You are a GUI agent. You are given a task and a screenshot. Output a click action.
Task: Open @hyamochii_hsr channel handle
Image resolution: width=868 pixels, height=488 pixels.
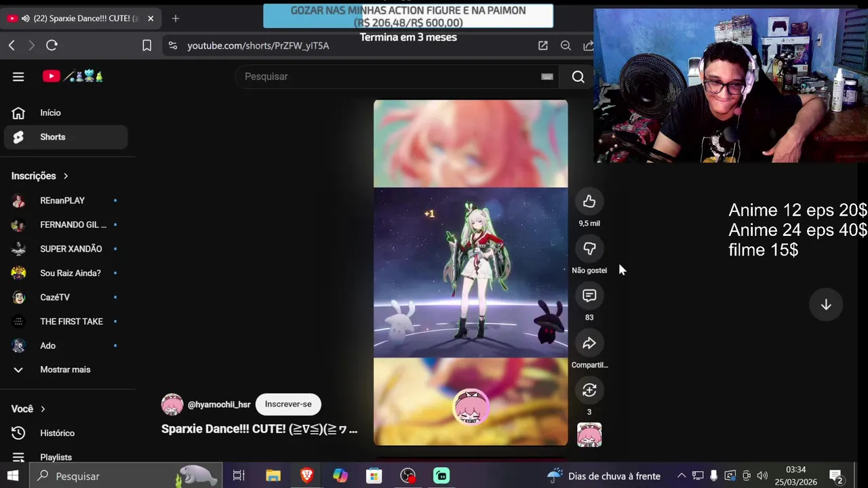219,405
